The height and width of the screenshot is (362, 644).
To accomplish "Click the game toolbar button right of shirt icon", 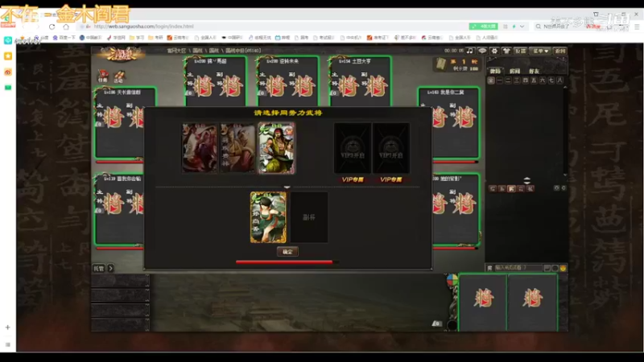I will pos(520,51).
